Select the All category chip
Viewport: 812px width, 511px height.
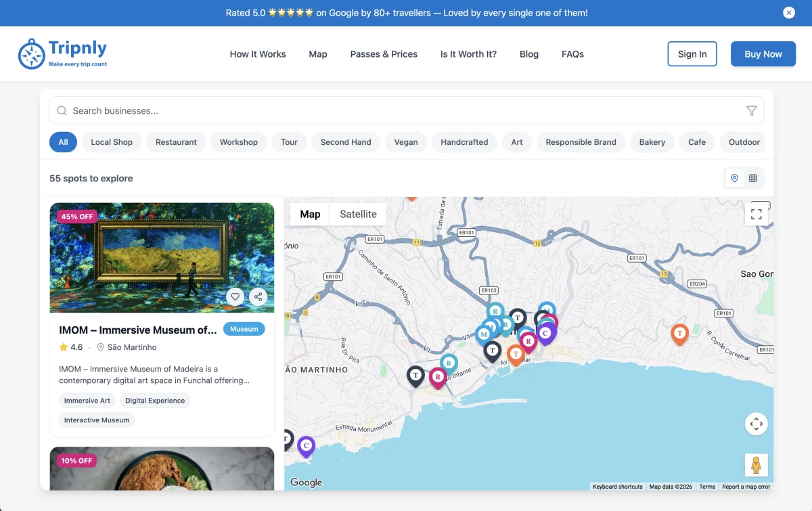point(63,142)
